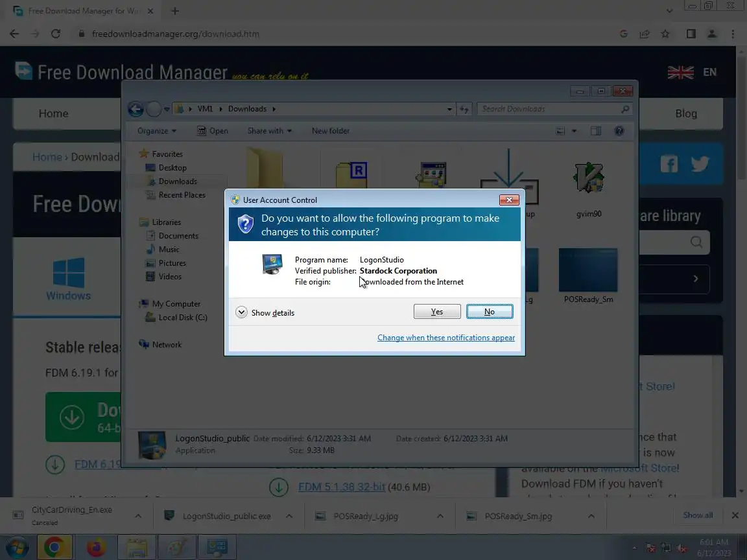Image resolution: width=747 pixels, height=560 pixels.
Task: Click the Explorer refresh button
Action: (x=464, y=109)
